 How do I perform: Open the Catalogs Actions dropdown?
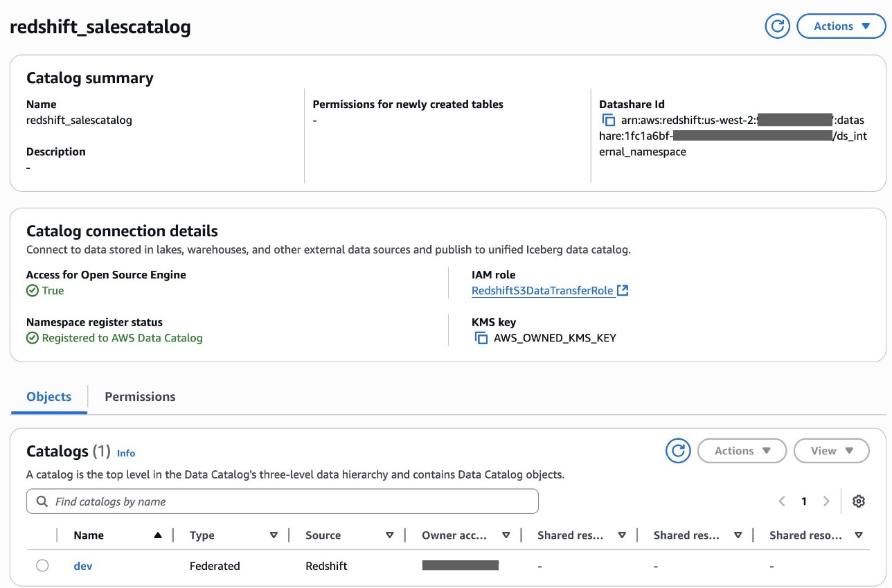[742, 451]
